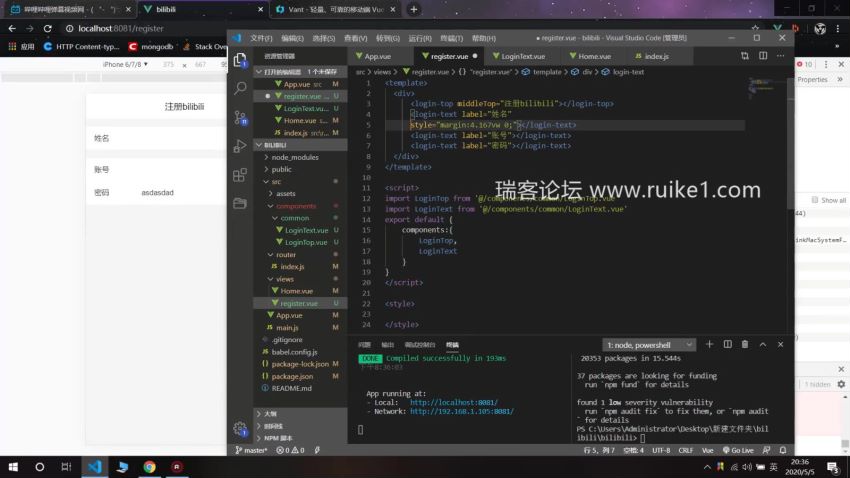This screenshot has height=478, width=850.
Task: Click encoding UTF-8 in status bar
Action: tap(661, 450)
